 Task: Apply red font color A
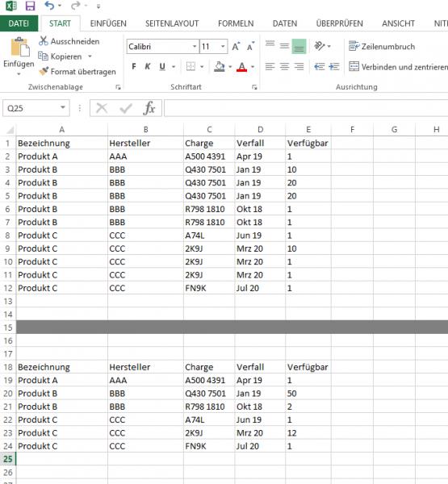(x=242, y=67)
